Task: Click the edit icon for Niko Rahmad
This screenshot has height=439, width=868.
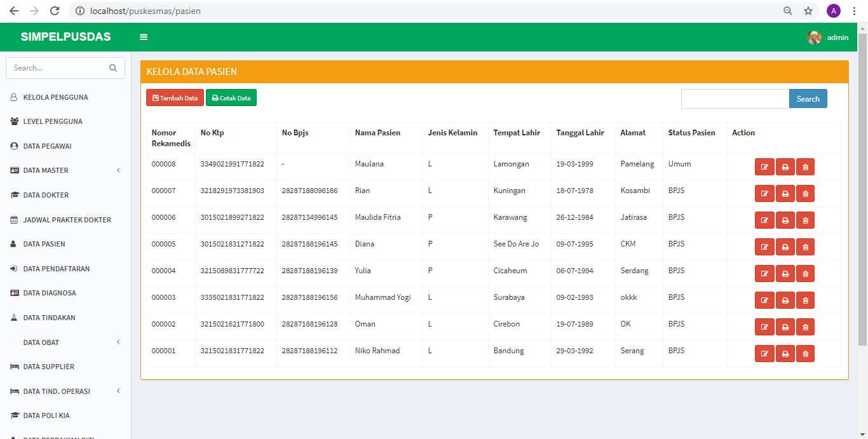Action: tap(764, 354)
